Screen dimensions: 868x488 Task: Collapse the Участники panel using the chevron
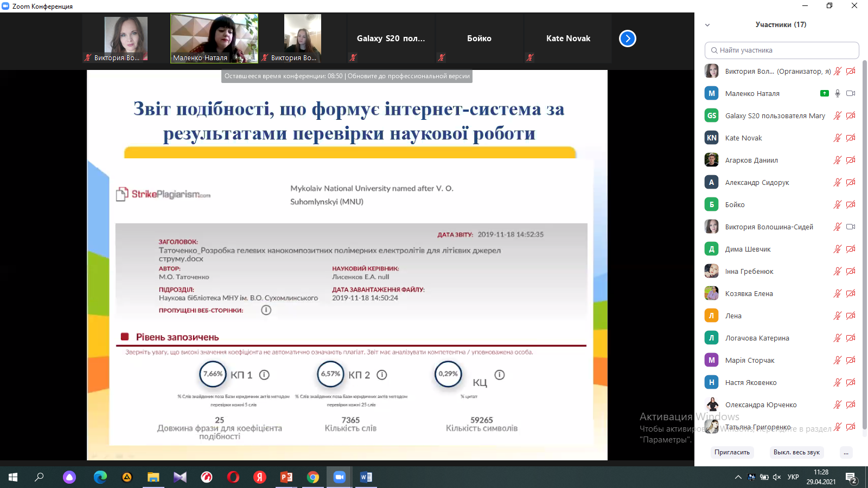(x=707, y=25)
